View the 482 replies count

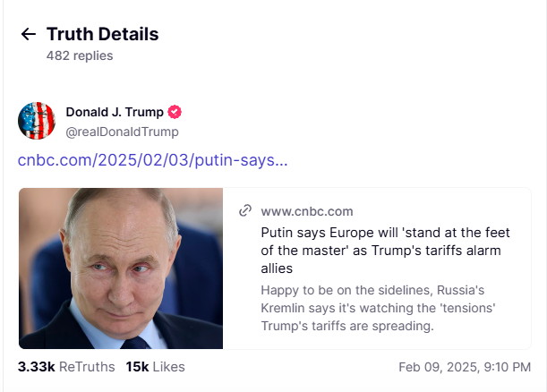coord(80,55)
